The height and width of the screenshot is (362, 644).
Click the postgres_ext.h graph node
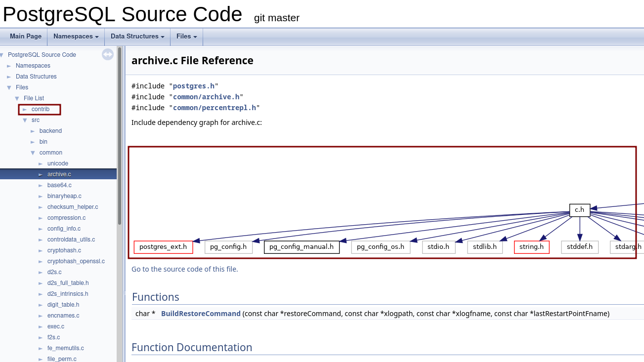point(163,247)
